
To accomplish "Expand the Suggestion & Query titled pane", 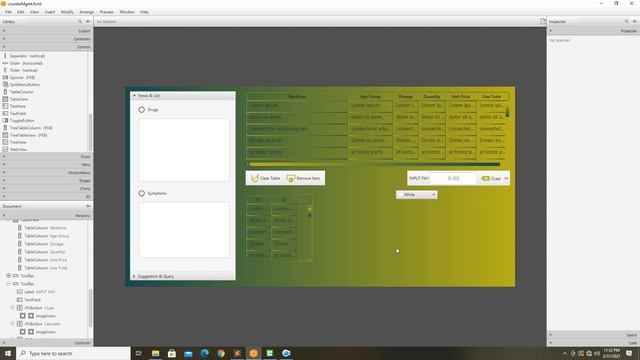I will coord(183,276).
